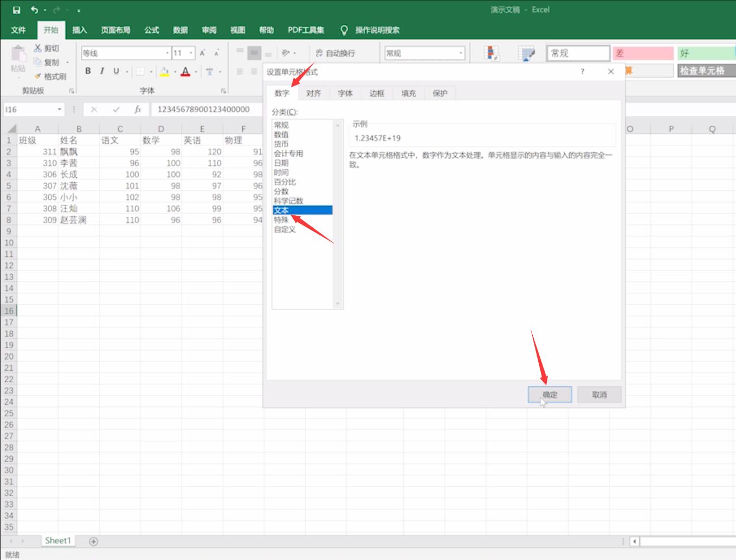This screenshot has height=560, width=736.
Task: Open the 保护 tab in the dialog
Action: coord(440,93)
